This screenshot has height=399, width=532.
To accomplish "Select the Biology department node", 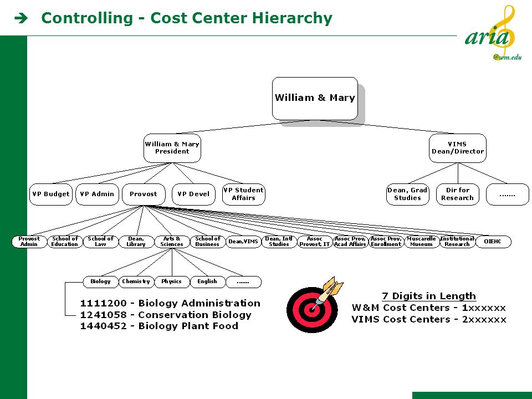I will (x=101, y=282).
